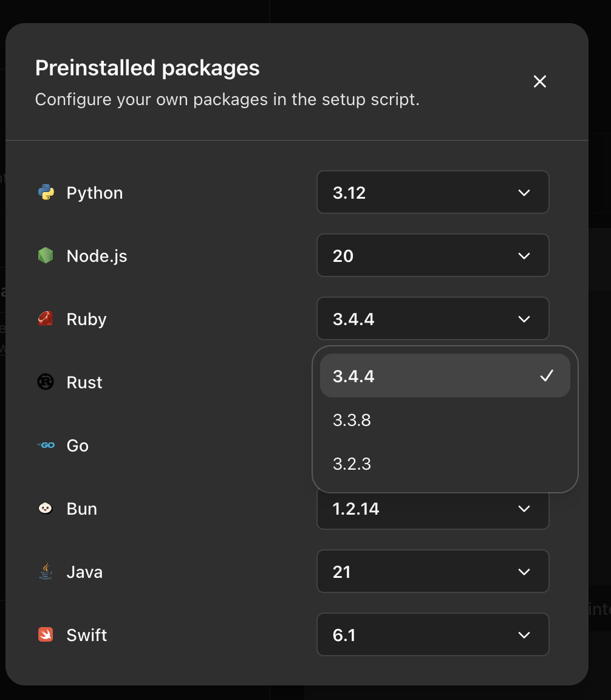The width and height of the screenshot is (611, 700).
Task: Click the Preinstalled packages heading
Action: (x=147, y=68)
